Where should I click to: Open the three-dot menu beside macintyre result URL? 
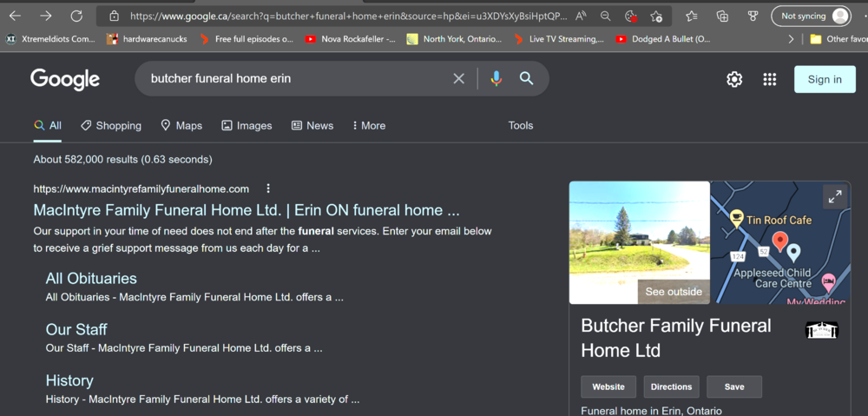coord(268,188)
